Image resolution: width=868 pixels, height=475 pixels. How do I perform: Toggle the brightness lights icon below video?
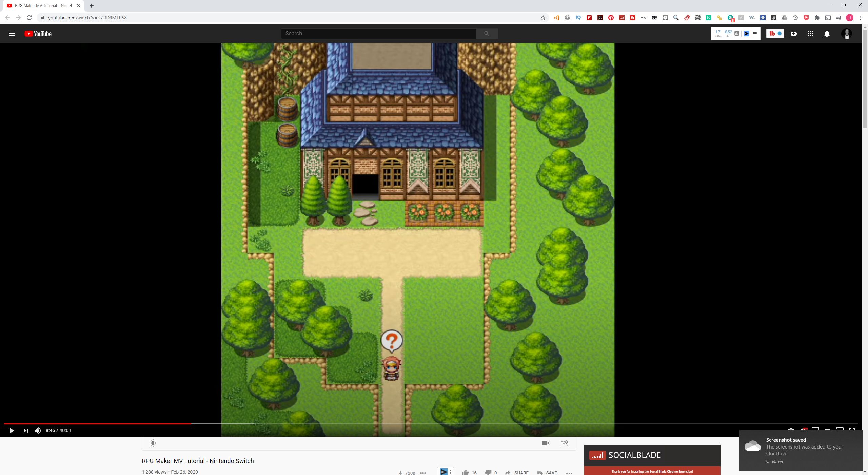point(154,443)
